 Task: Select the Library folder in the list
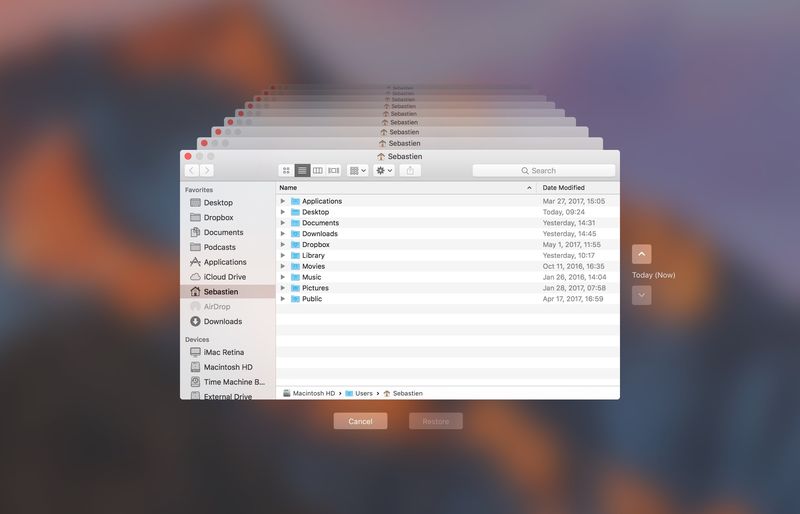(x=448, y=255)
